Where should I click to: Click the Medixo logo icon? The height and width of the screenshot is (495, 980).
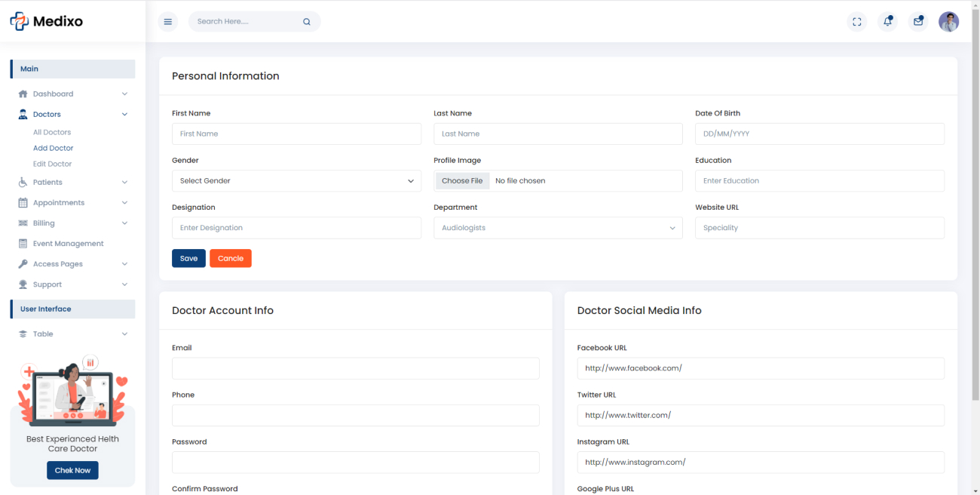(19, 22)
